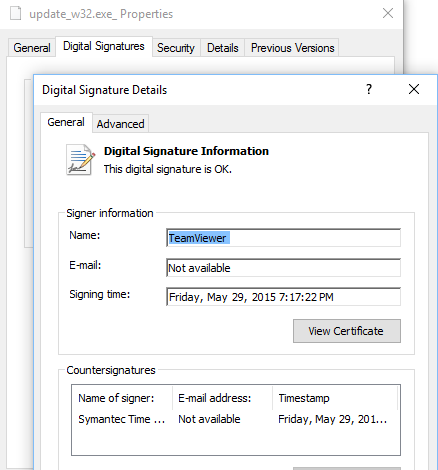The width and height of the screenshot is (438, 470).
Task: Click the Signing time field
Action: 283,297
